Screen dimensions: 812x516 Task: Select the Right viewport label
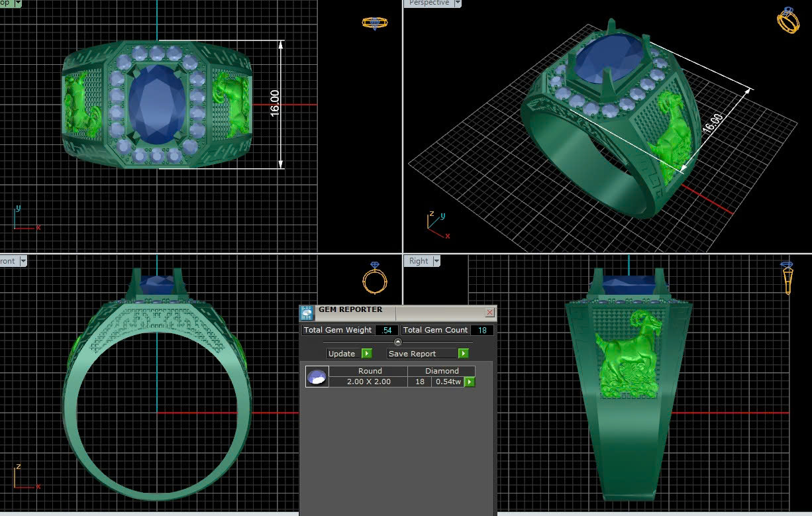click(x=419, y=261)
